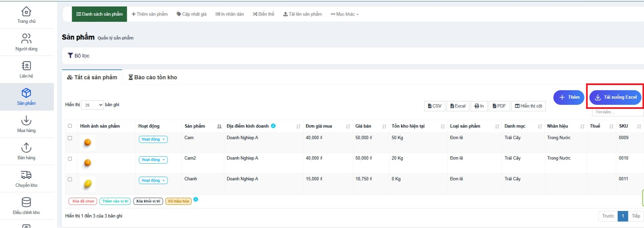Click the In print button
644x228 pixels.
479,106
